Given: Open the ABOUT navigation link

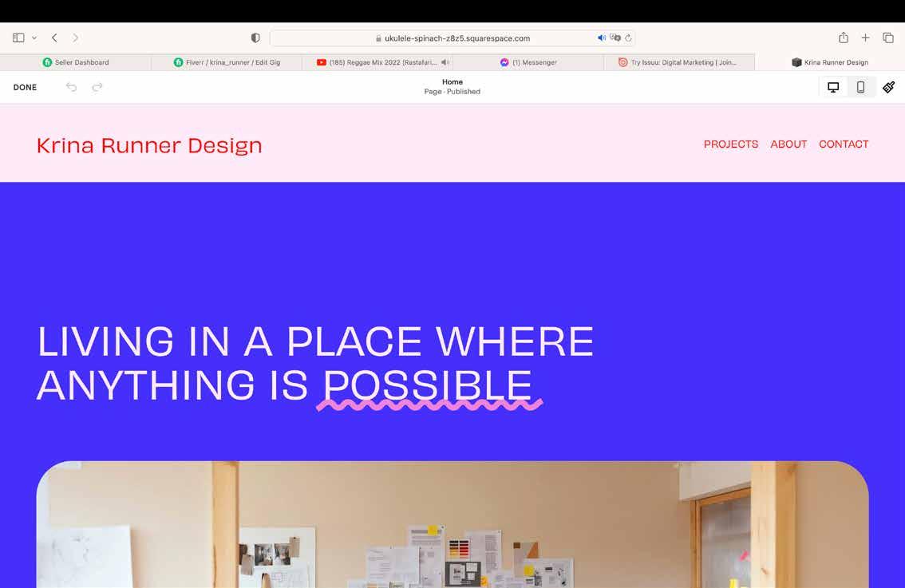Looking at the screenshot, I should coord(788,144).
